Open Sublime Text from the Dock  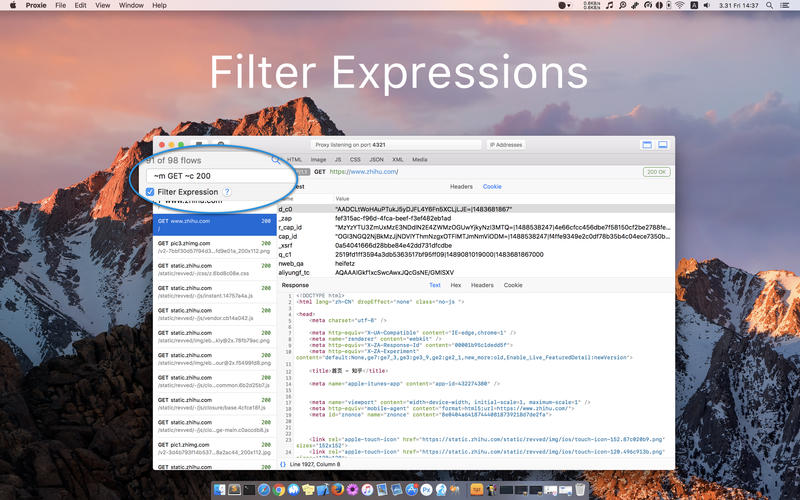234,490
